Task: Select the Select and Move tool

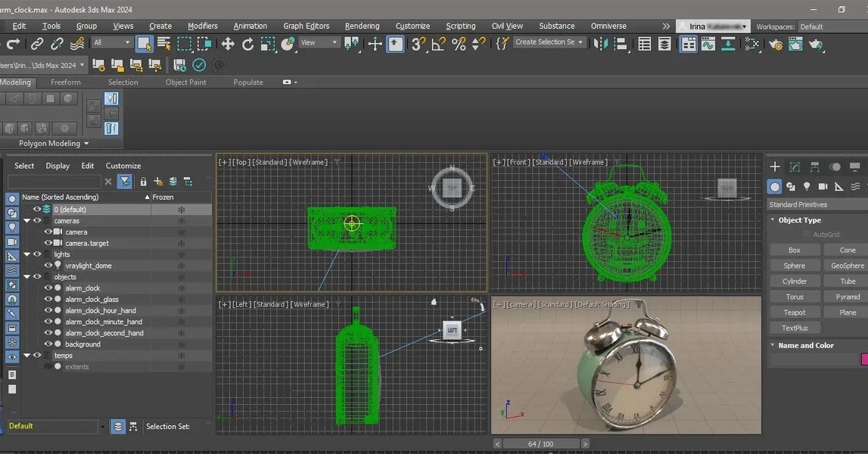Action: pyautogui.click(x=227, y=45)
